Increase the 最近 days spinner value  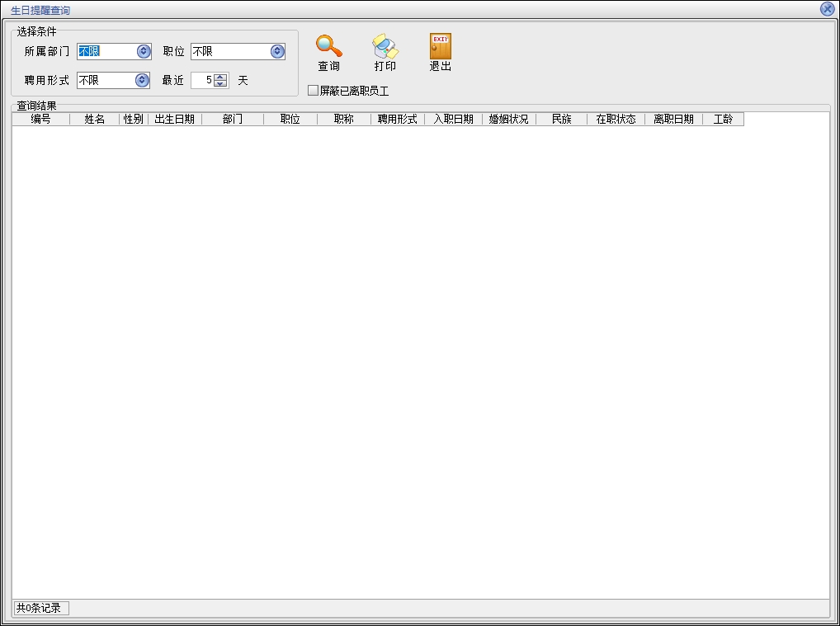coord(220,77)
